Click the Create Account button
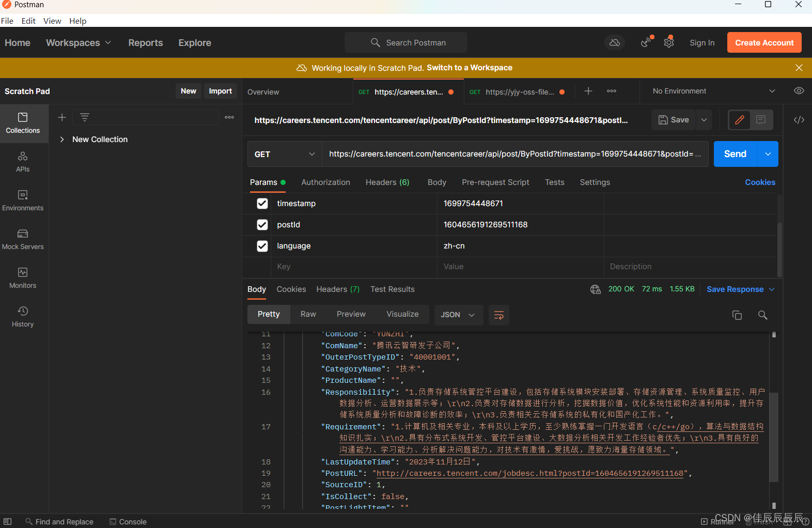This screenshot has height=528, width=812. [x=764, y=43]
